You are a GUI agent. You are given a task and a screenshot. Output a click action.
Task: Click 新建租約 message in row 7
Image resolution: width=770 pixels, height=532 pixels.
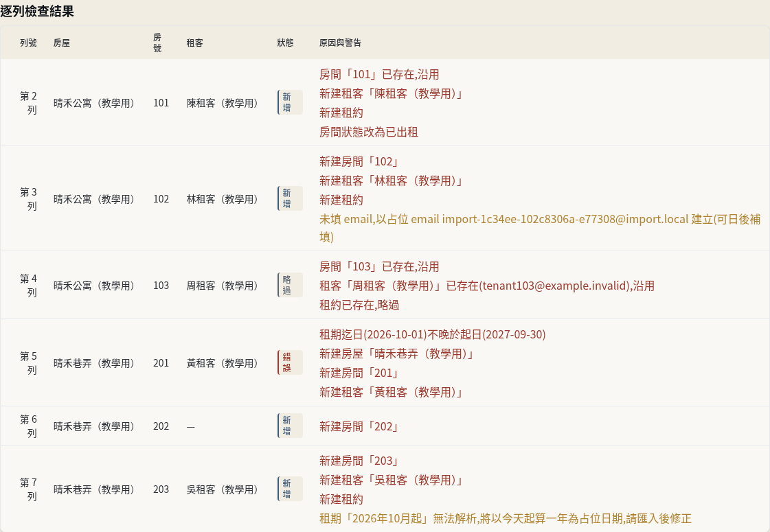pyautogui.click(x=341, y=498)
